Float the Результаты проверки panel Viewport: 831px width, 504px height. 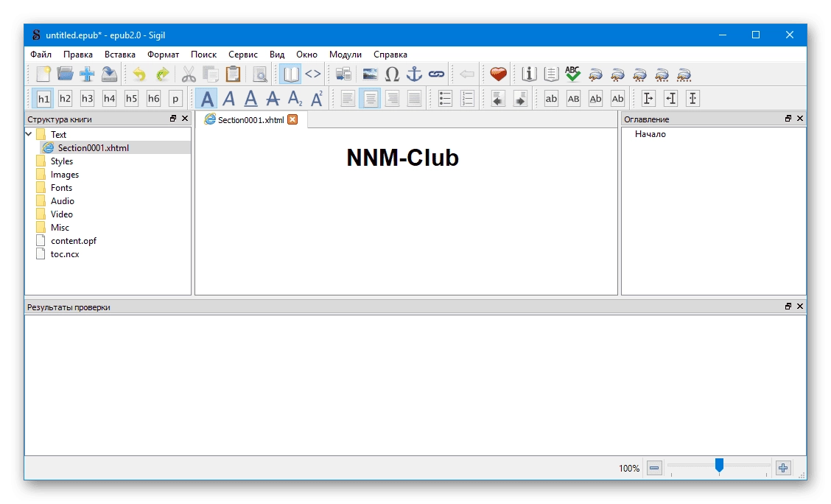788,307
